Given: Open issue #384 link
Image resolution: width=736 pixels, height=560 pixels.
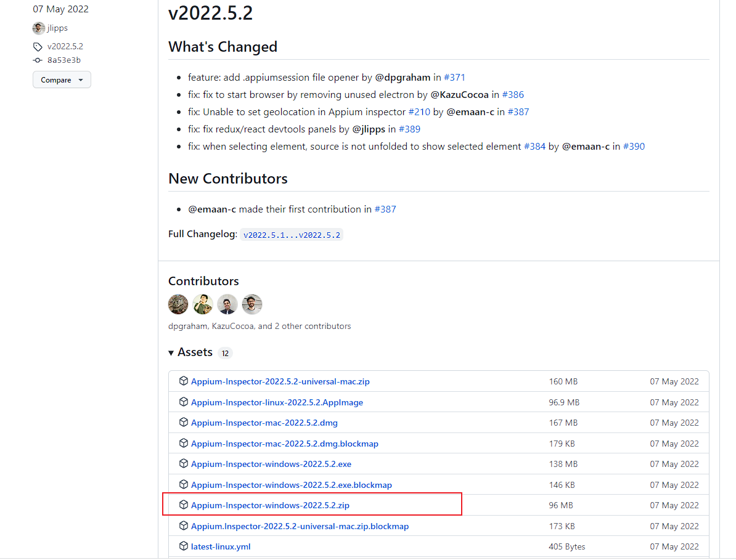Looking at the screenshot, I should pos(534,147).
